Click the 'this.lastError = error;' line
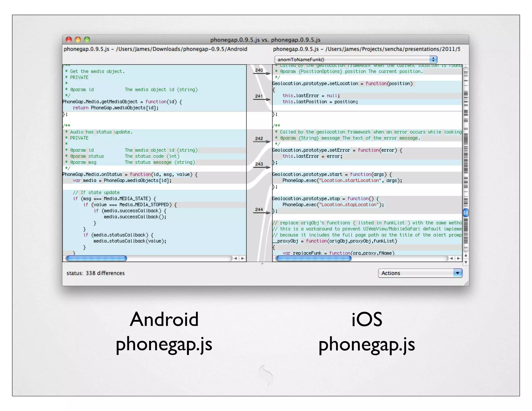Screen dimensions: 532x411 coord(312,156)
